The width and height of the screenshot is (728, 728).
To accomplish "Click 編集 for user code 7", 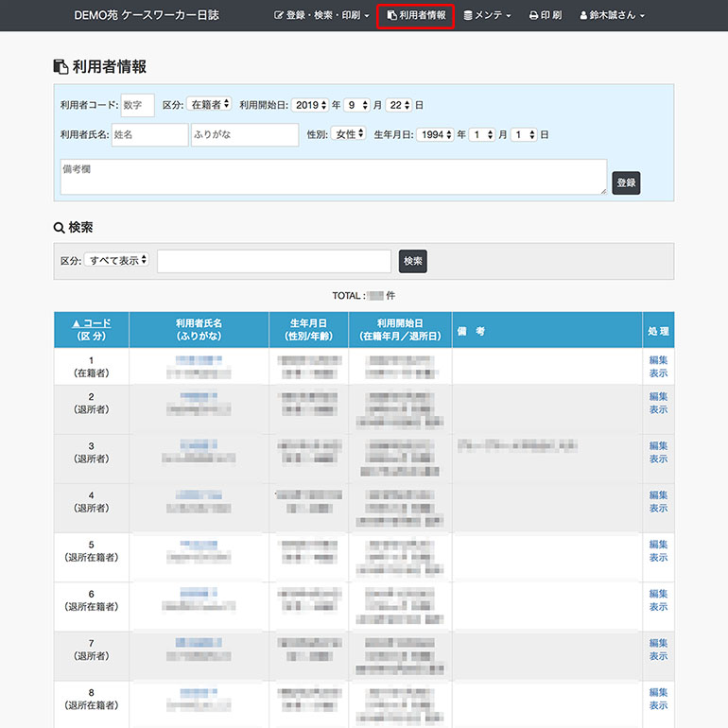I will (658, 643).
